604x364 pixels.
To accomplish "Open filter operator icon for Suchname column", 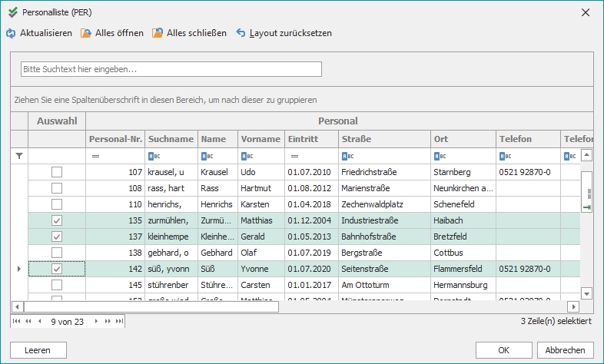I will click(x=154, y=156).
